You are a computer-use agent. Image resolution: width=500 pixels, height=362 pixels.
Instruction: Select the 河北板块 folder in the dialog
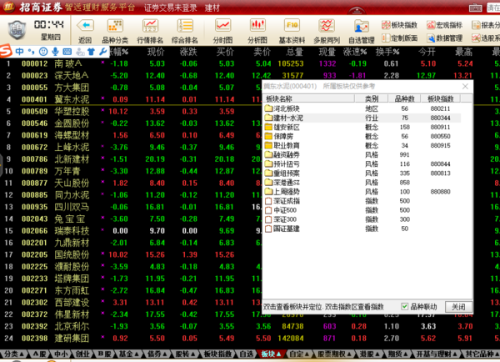282,109
